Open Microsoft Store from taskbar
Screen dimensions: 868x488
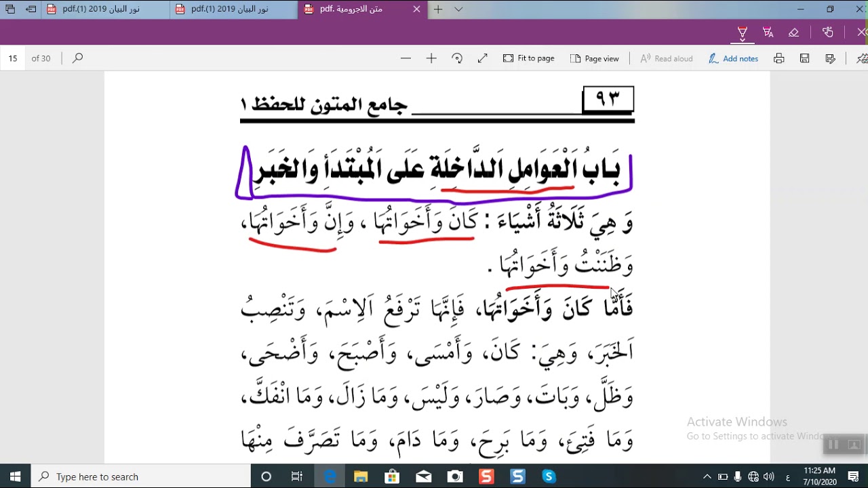tap(392, 476)
